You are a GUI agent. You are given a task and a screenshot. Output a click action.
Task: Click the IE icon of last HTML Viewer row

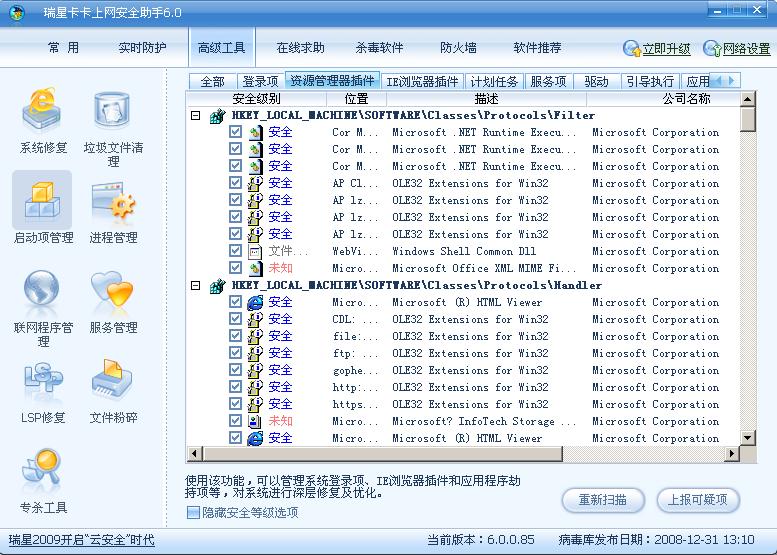click(x=255, y=438)
